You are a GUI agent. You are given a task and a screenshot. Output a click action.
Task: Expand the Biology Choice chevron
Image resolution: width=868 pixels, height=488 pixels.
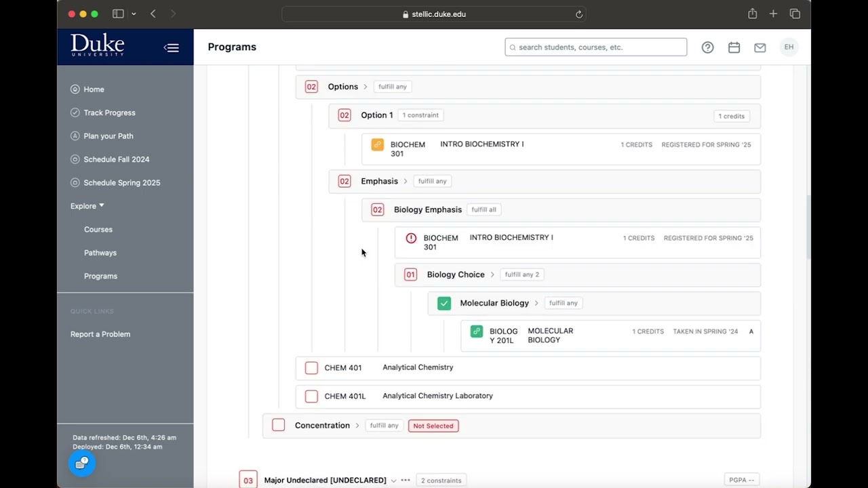click(x=492, y=274)
